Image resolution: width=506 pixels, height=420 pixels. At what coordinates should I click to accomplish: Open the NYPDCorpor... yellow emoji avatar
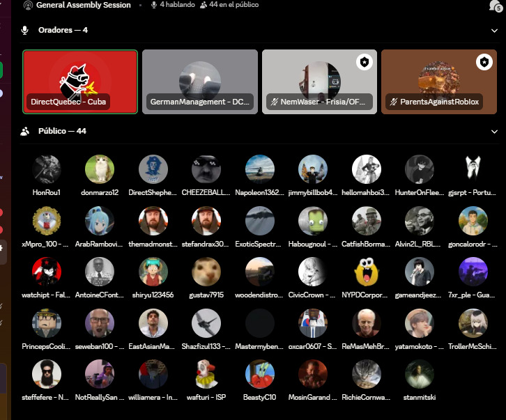[x=367, y=272]
